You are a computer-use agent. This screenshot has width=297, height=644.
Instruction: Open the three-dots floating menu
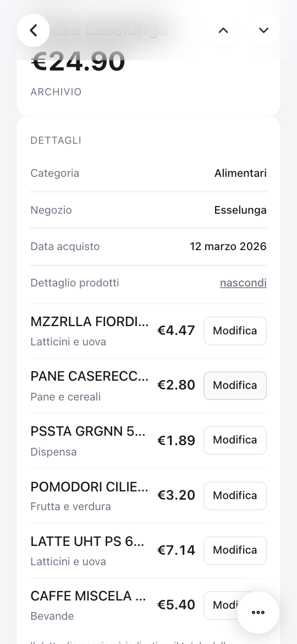[258, 613]
